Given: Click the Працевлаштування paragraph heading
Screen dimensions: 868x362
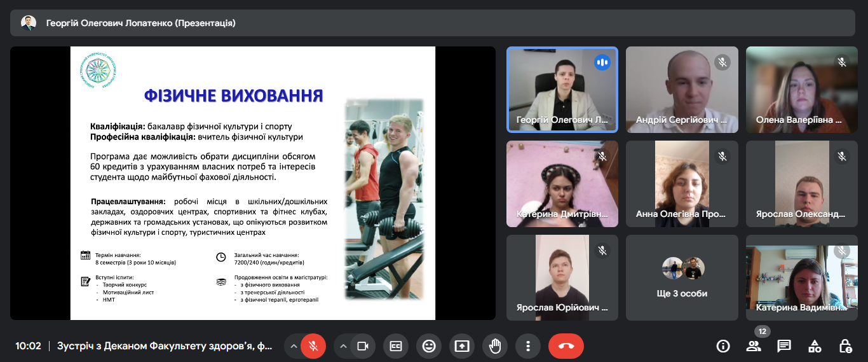Looking at the screenshot, I should pyautogui.click(x=128, y=201).
